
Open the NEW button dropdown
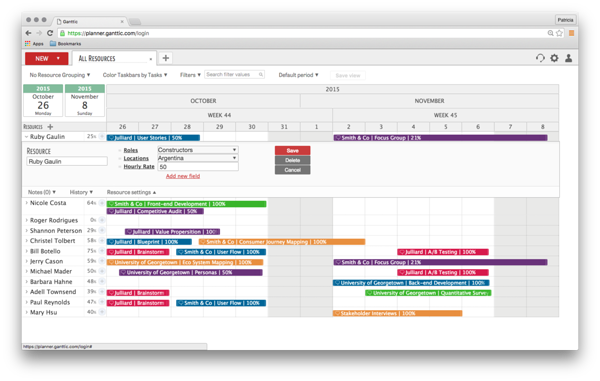pyautogui.click(x=58, y=59)
